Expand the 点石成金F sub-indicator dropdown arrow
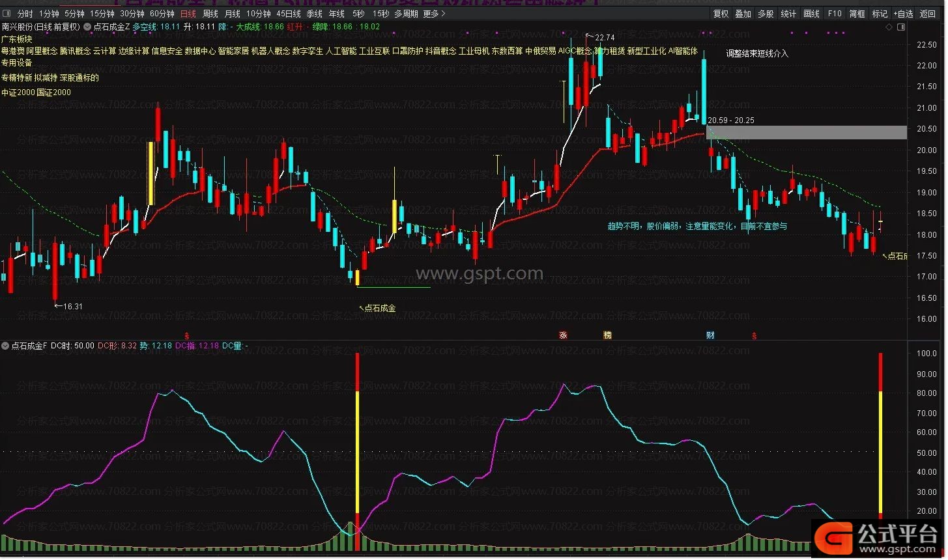This screenshot has width=948, height=560. (6, 346)
